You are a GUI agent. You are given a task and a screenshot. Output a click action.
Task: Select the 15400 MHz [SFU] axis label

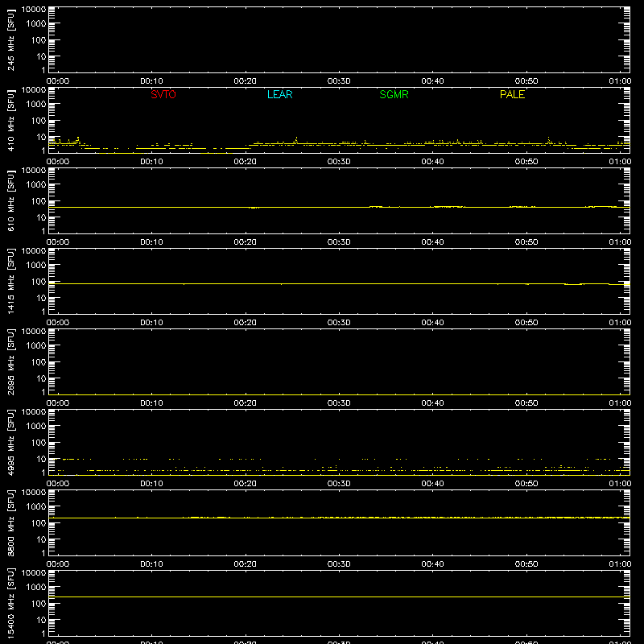pyautogui.click(x=10, y=604)
